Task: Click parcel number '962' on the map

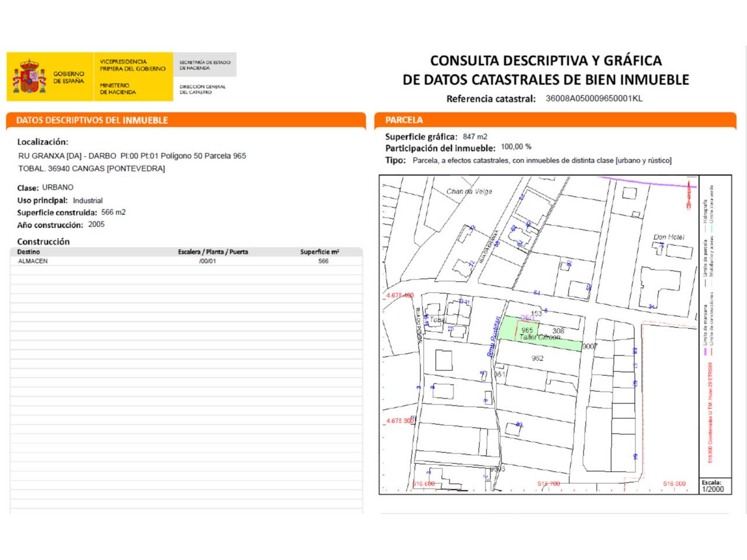Action: coord(537,358)
